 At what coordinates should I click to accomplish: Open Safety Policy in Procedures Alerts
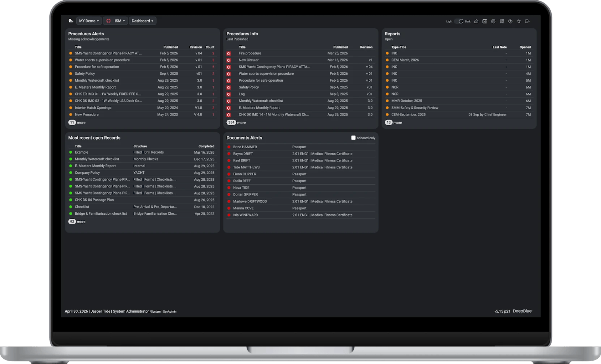point(85,74)
